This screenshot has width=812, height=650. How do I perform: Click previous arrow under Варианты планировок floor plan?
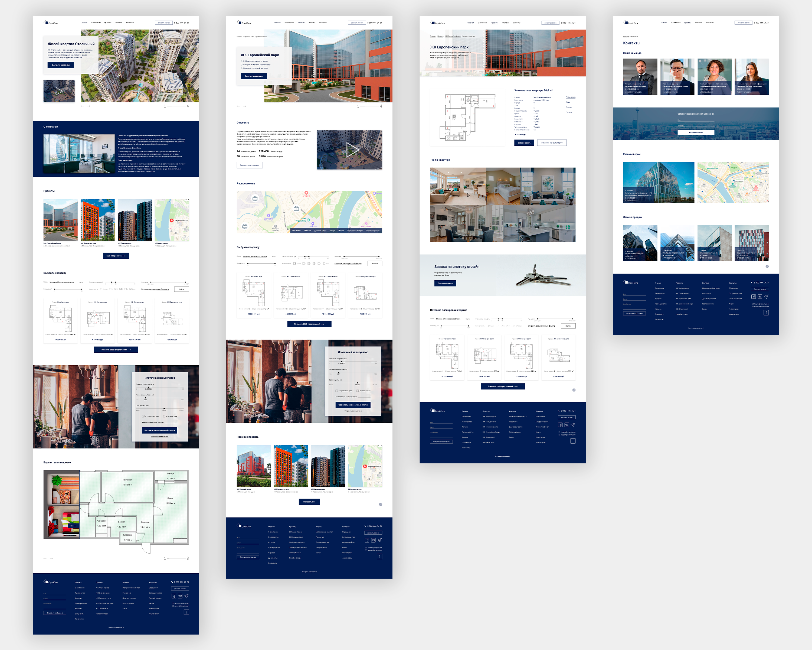click(x=45, y=558)
